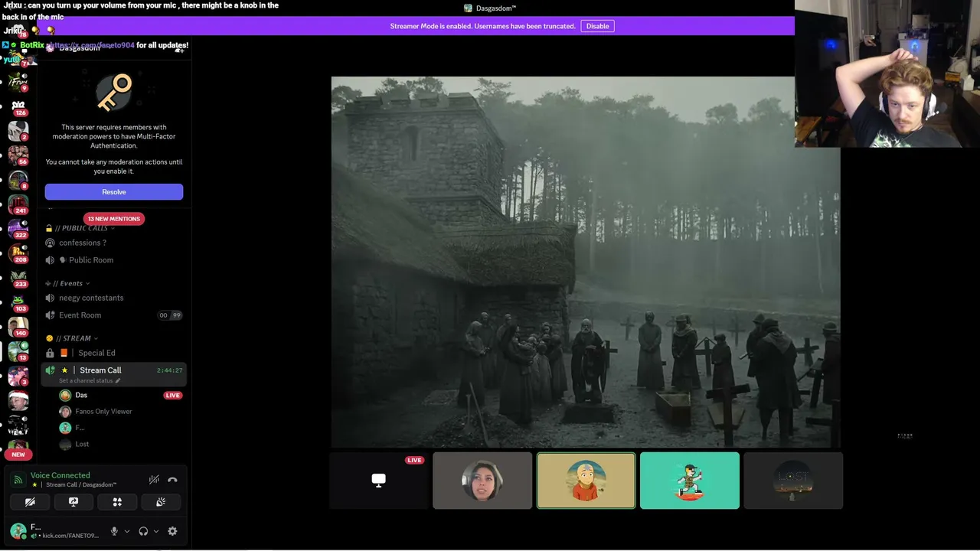The width and height of the screenshot is (980, 551).
Task: Select the teal running character participant tile
Action: (x=690, y=481)
